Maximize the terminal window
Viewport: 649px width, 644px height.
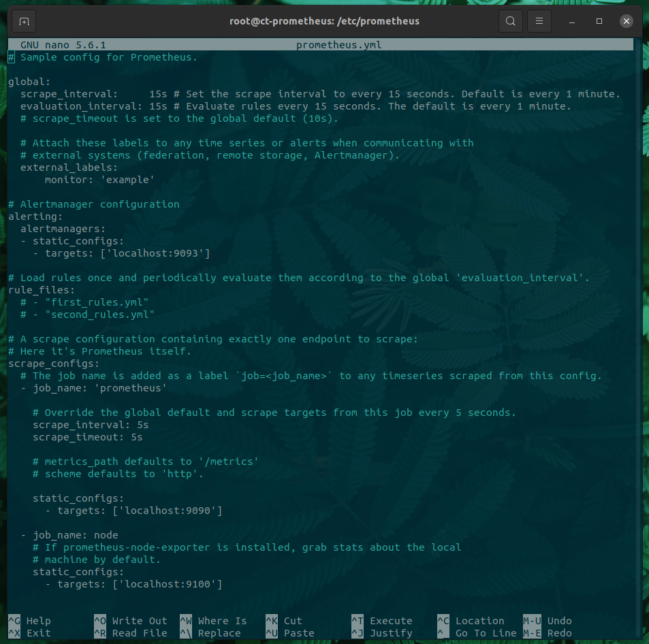tap(599, 21)
